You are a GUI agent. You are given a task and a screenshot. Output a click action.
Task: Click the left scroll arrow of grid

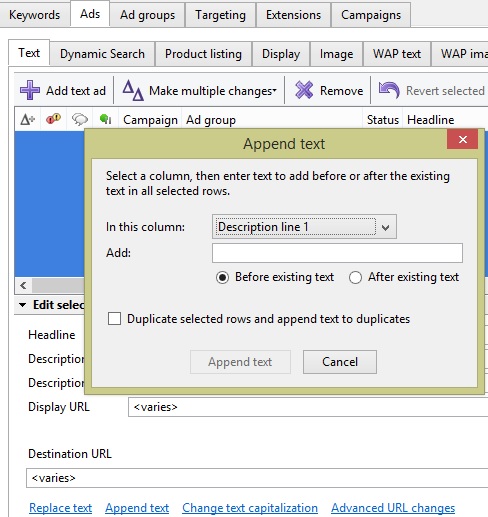tap(23, 286)
